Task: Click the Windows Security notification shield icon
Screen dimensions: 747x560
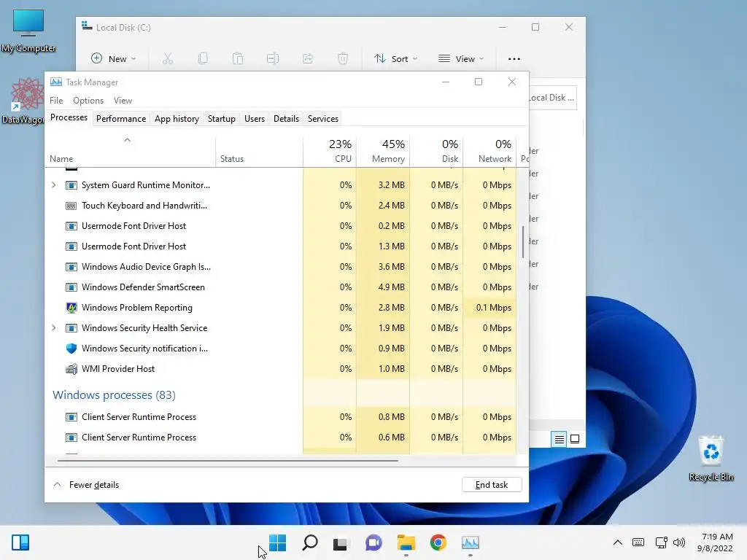Action: coord(71,349)
